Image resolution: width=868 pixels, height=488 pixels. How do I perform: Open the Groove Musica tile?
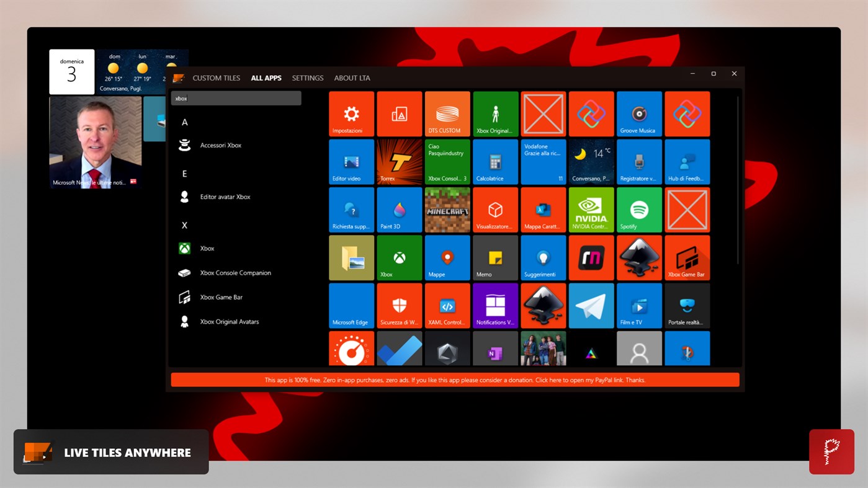click(639, 113)
